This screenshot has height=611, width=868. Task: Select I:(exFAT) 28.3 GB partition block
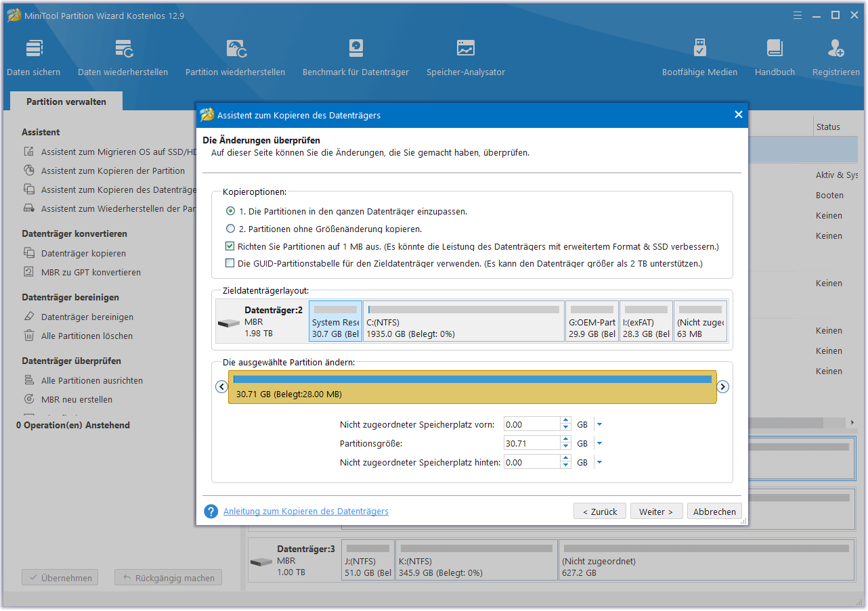click(646, 321)
